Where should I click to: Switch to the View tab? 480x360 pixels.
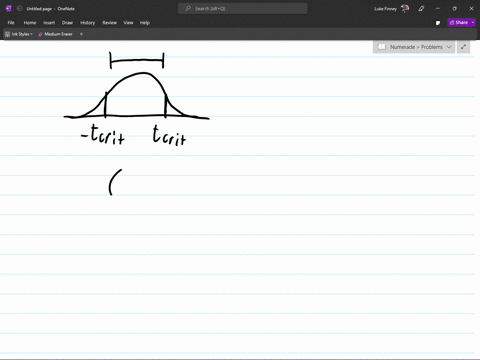128,23
